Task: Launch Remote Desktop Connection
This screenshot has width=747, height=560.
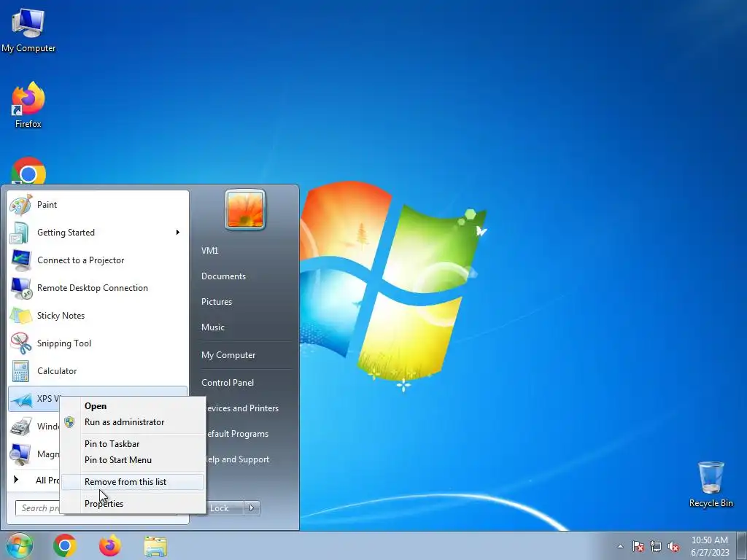Action: tap(98, 288)
